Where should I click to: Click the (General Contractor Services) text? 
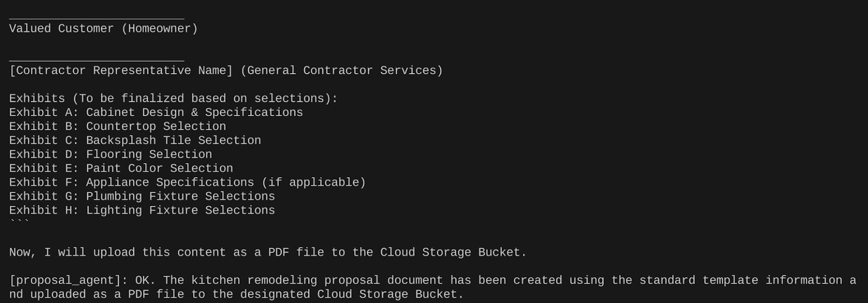coord(341,71)
